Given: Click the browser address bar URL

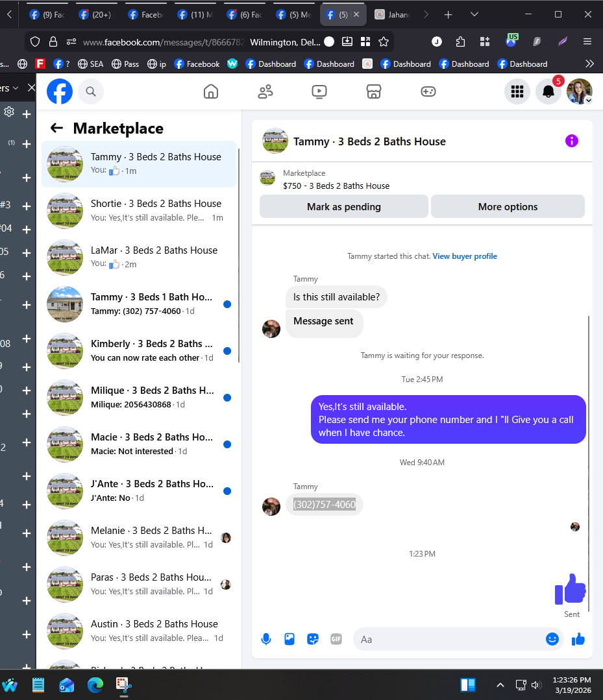Looking at the screenshot, I should click(x=164, y=42).
